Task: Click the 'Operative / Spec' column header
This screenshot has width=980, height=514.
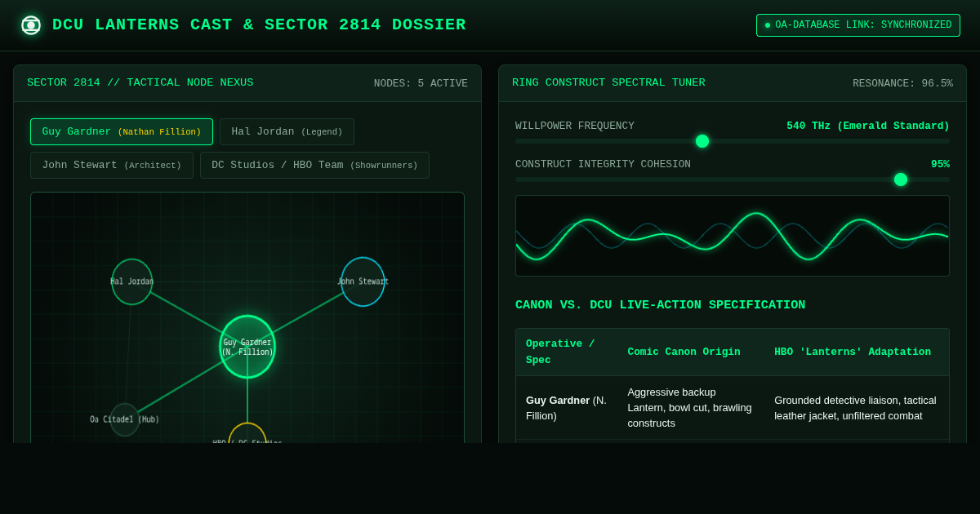Action: [567, 352]
